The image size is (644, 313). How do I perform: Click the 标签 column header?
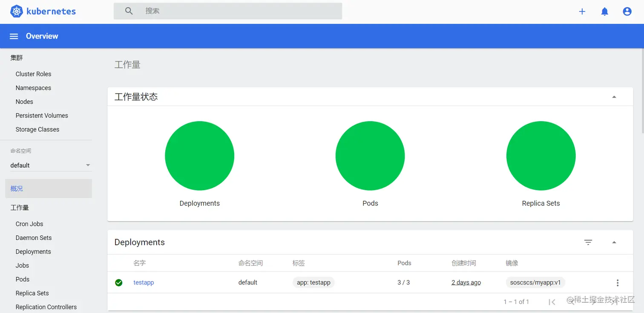click(299, 263)
